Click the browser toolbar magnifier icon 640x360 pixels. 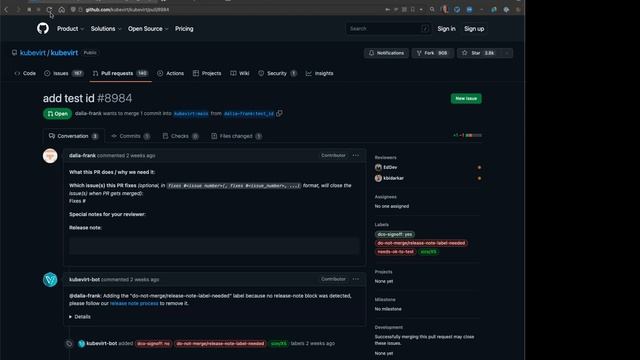coord(432,9)
